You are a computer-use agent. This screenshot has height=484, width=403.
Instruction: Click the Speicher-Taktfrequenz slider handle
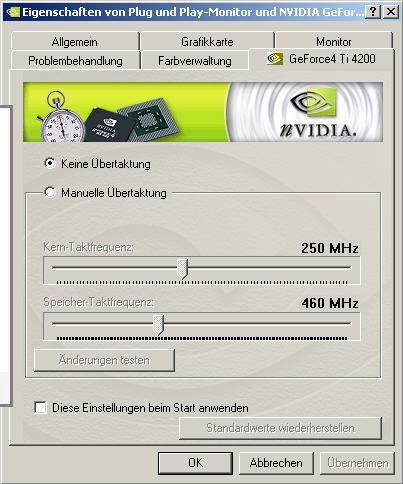coord(159,325)
